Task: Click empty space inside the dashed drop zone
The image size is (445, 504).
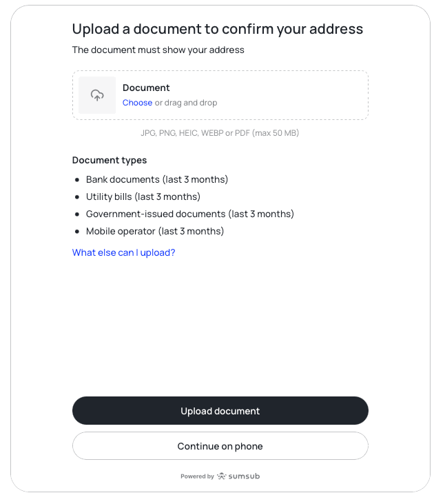Action: click(x=289, y=95)
